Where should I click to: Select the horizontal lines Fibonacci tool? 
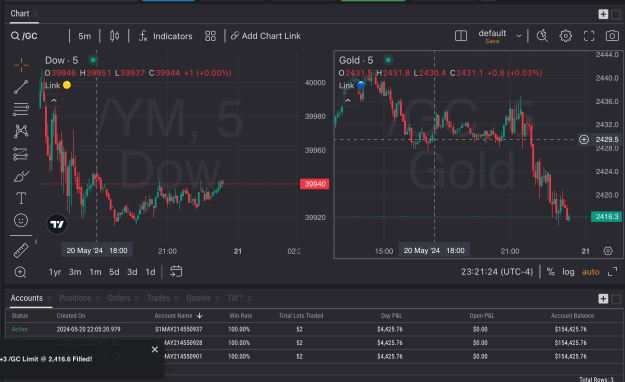click(21, 109)
